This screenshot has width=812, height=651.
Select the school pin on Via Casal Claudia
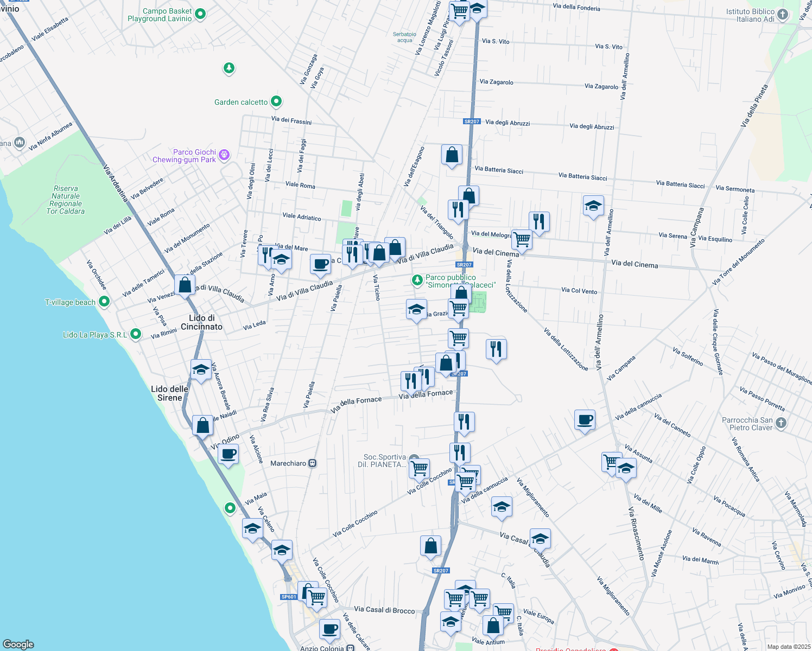tap(540, 539)
